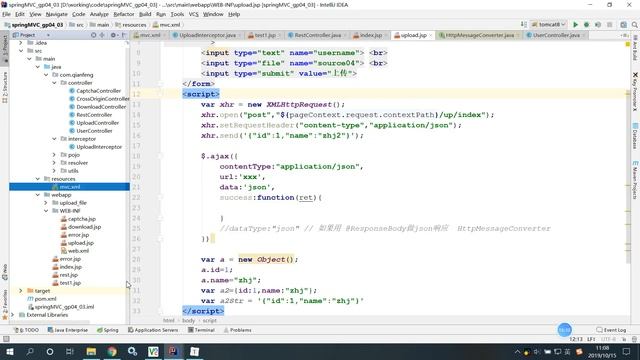The height and width of the screenshot is (360, 640).
Task: Collapse the interceptor package
Action: [54, 139]
